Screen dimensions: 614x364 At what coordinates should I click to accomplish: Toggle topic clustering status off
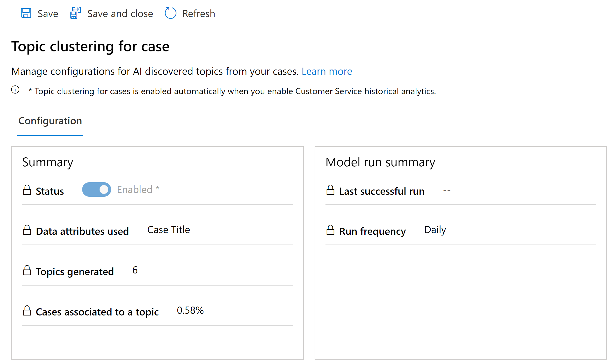[96, 189]
